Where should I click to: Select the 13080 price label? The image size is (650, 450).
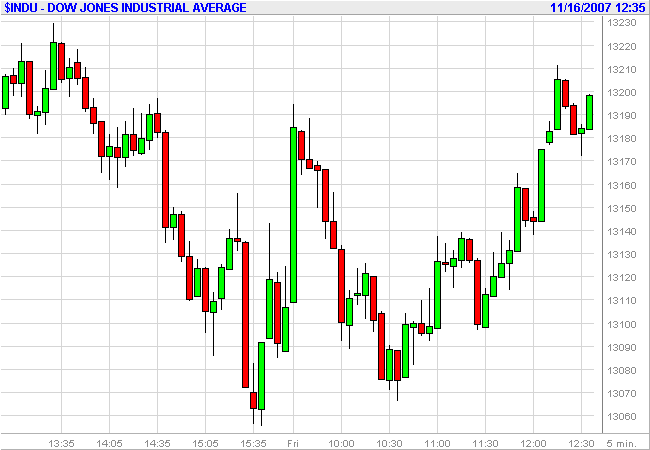click(621, 370)
